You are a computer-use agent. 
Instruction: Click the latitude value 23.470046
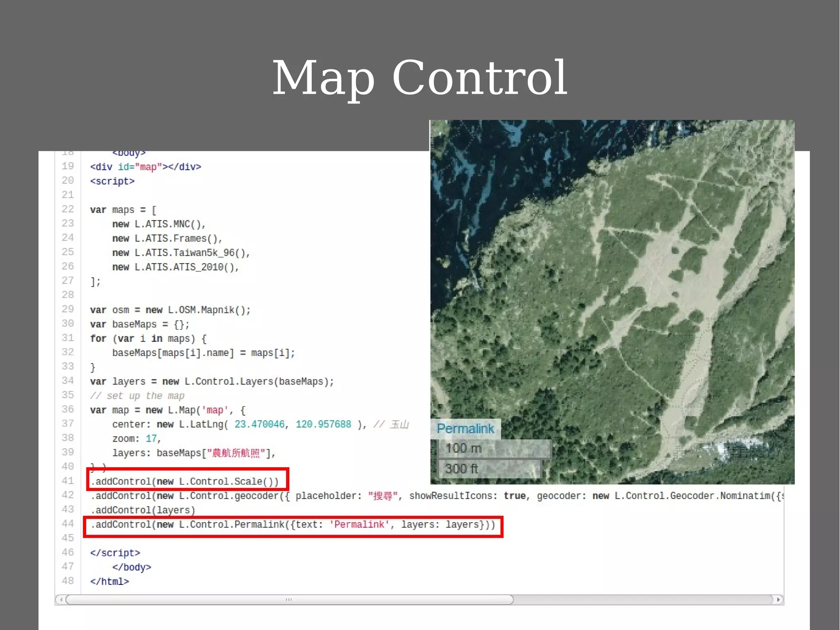tap(259, 424)
